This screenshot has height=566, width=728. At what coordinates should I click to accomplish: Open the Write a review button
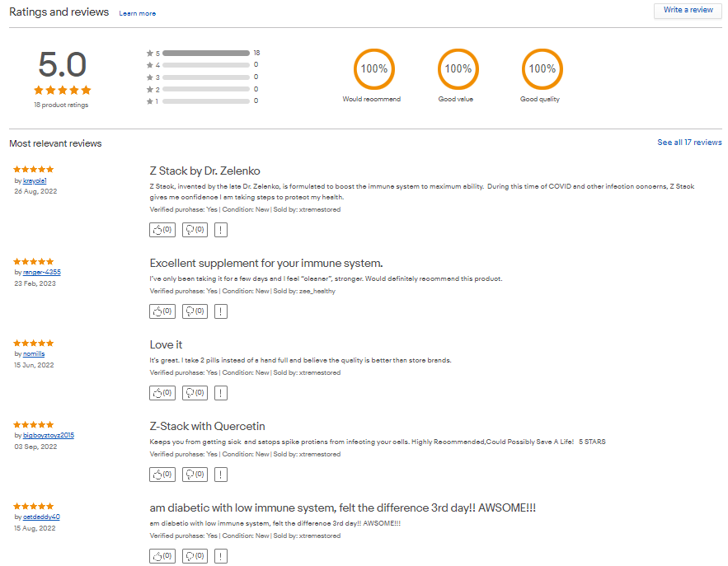click(x=688, y=10)
